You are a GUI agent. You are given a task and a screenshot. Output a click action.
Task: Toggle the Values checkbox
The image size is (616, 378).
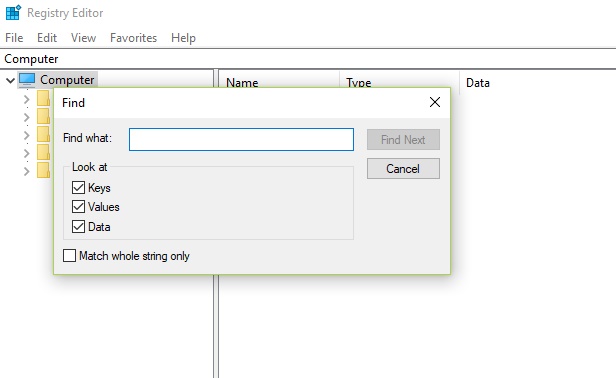78,207
